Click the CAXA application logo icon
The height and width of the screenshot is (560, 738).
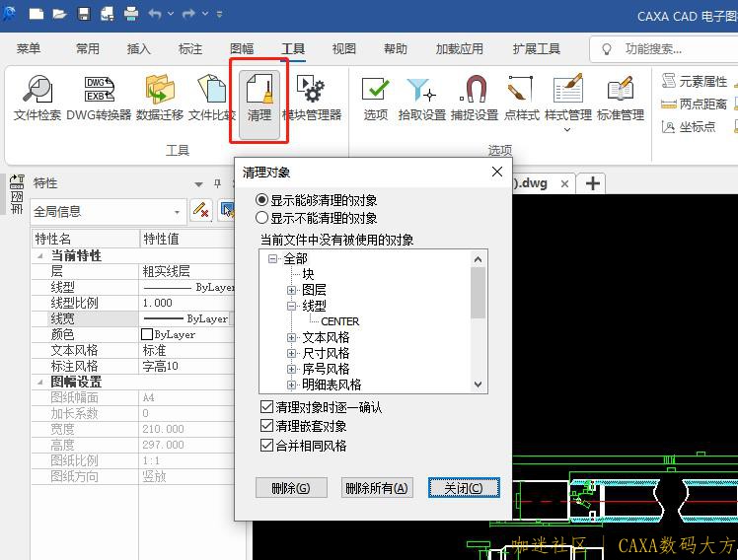point(9,13)
